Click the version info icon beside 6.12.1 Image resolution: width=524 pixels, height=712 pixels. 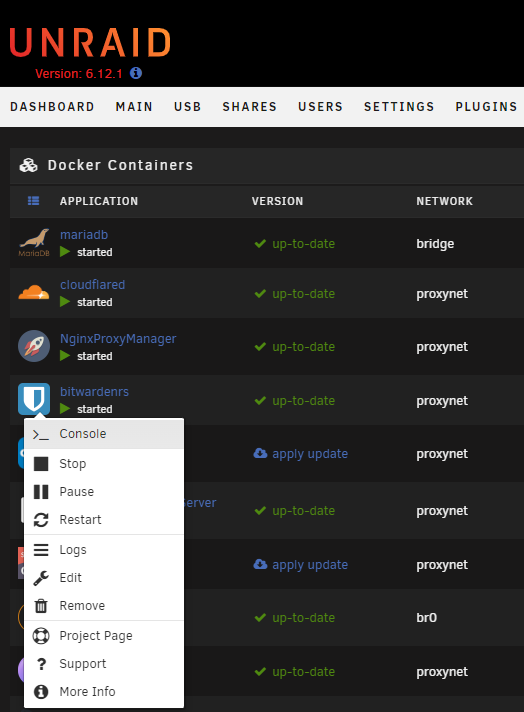coord(136,73)
